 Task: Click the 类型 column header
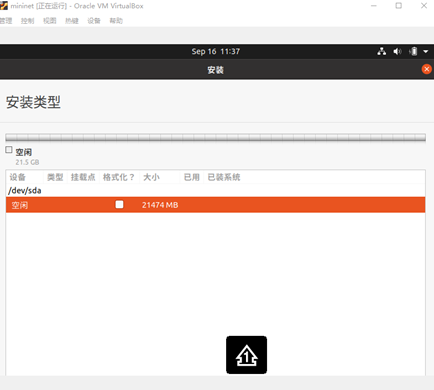pos(55,177)
